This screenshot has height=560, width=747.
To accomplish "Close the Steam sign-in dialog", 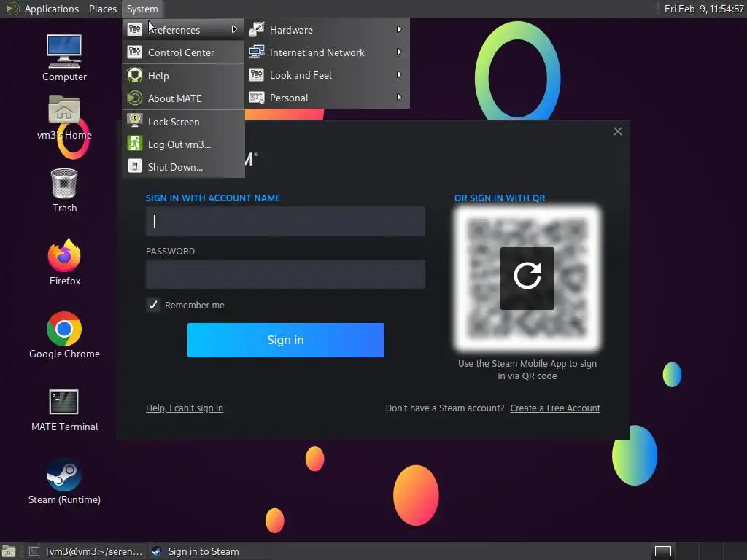I will click(617, 131).
